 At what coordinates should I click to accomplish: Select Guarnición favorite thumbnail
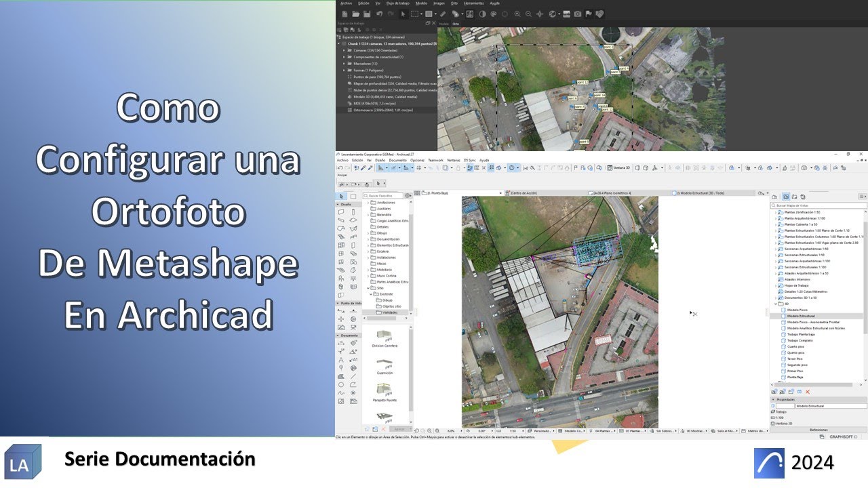(385, 364)
